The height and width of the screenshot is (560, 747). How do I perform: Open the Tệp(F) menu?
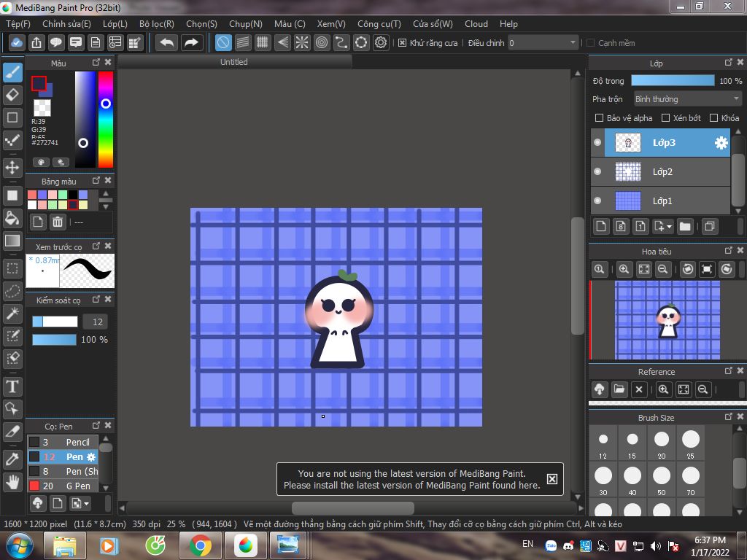[18, 24]
